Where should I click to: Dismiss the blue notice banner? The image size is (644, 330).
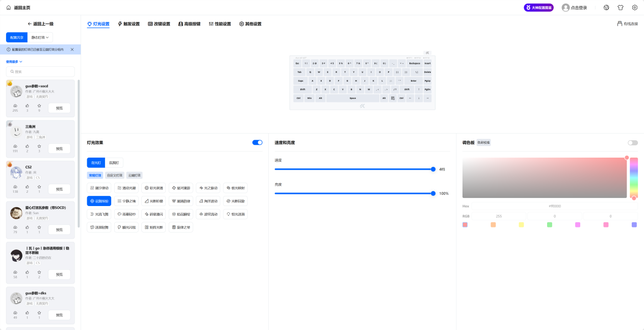pos(72,49)
